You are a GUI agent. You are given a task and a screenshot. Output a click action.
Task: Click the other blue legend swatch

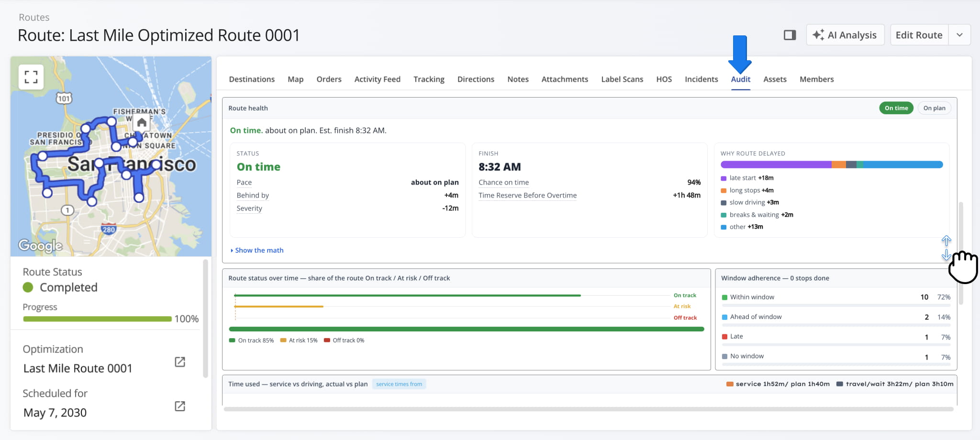pos(724,227)
